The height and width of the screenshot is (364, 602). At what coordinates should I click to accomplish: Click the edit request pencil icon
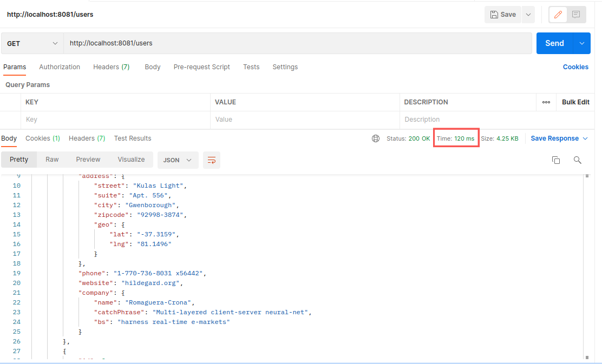[557, 15]
